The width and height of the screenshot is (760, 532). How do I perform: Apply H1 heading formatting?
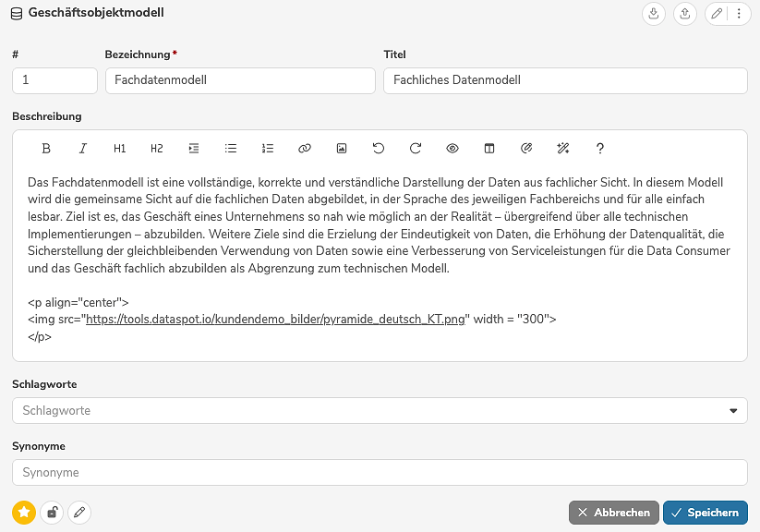point(119,148)
